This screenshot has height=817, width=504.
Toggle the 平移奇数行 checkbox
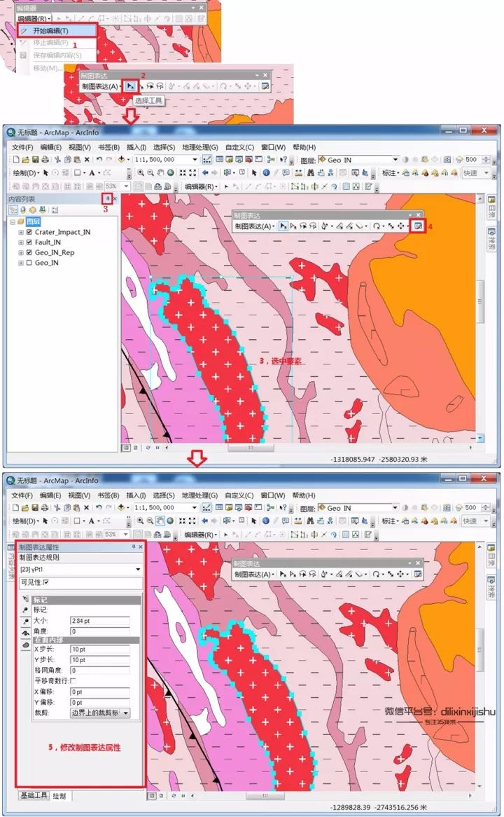[x=72, y=680]
